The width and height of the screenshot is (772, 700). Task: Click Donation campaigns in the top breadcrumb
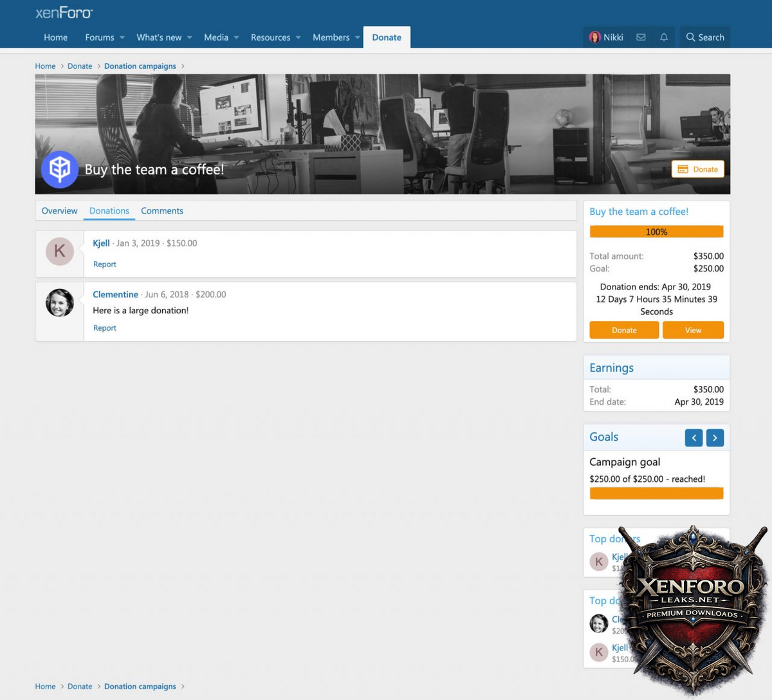tap(140, 66)
